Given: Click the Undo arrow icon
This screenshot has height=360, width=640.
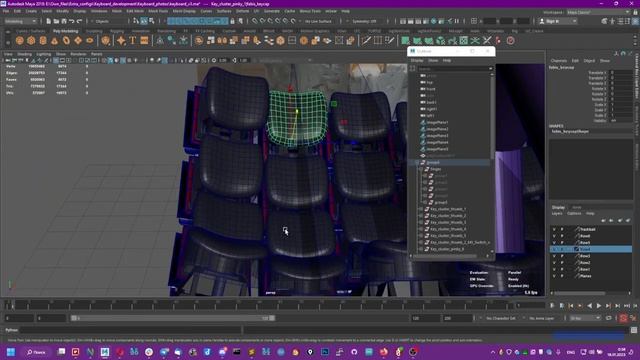Looking at the screenshot, I should (72, 21).
